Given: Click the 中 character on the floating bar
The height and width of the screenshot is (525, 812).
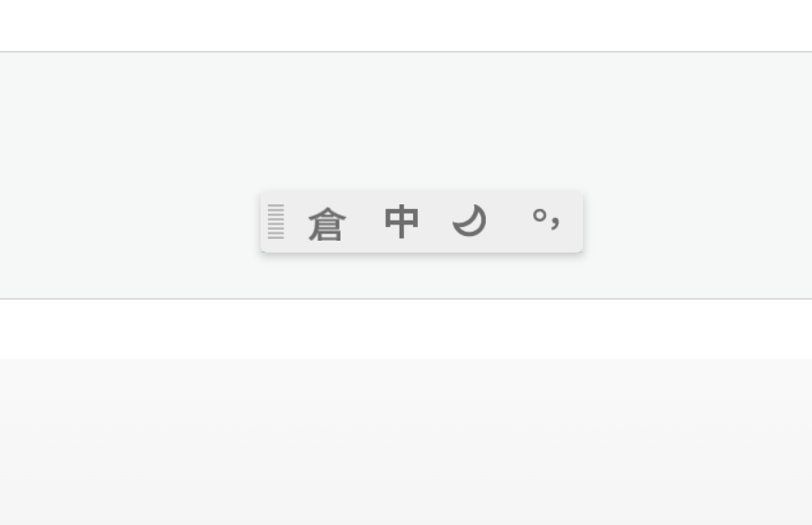Looking at the screenshot, I should pyautogui.click(x=401, y=223).
